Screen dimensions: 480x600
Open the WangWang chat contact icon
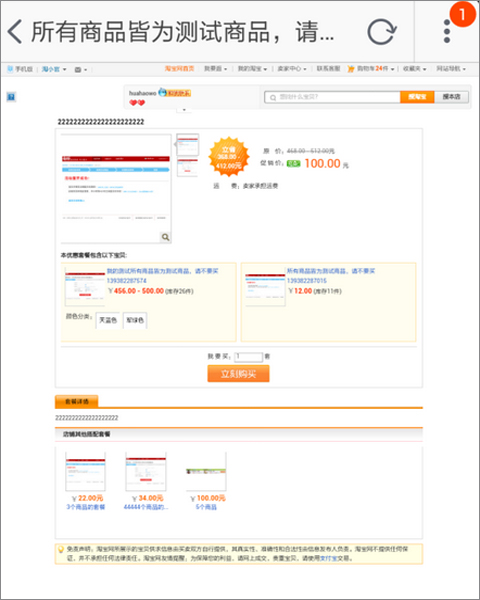click(x=162, y=92)
